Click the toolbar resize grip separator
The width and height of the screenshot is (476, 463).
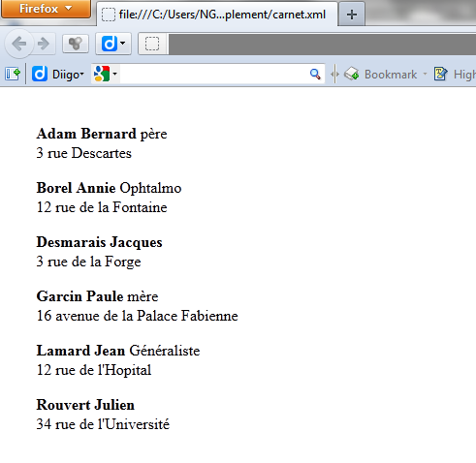coord(334,75)
